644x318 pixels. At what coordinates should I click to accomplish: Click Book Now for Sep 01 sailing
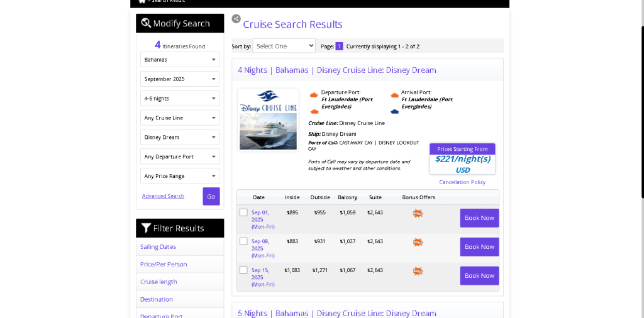tap(479, 218)
